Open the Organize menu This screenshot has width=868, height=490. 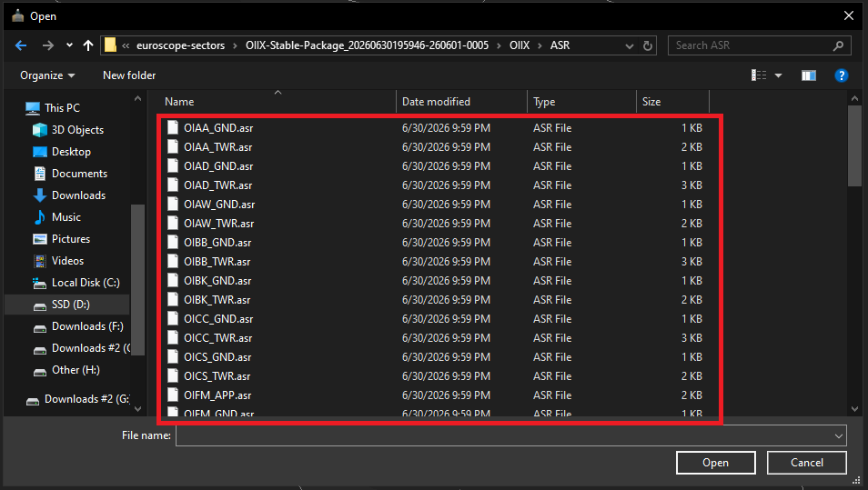coord(47,75)
